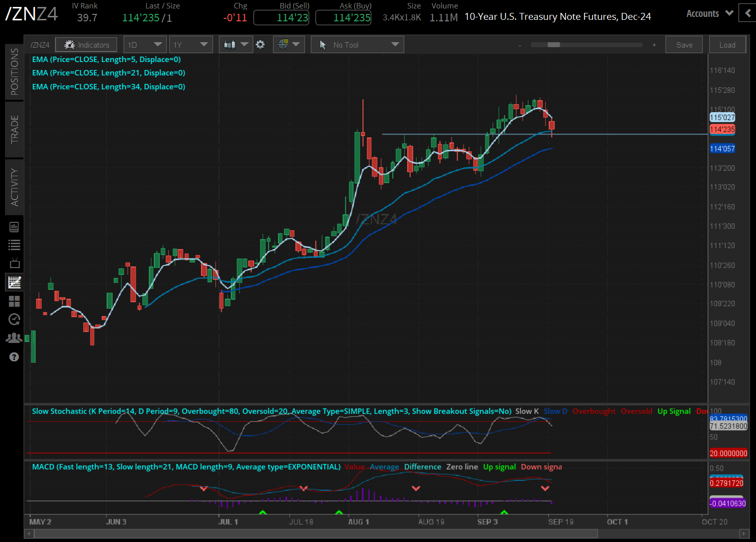Click the Save button
The height and width of the screenshot is (542, 756).
point(684,45)
